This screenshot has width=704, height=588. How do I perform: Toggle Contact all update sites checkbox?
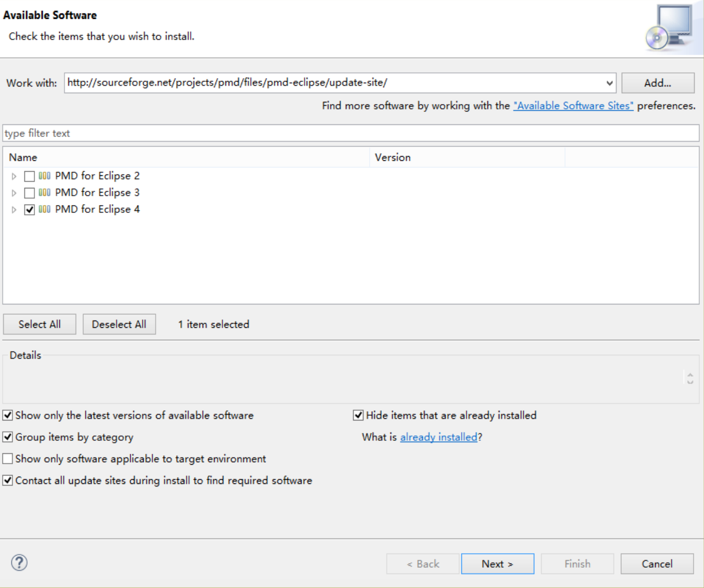[x=8, y=480]
